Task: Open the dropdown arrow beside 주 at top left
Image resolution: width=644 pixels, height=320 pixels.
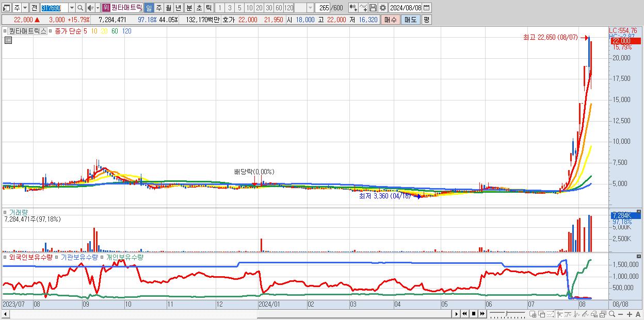Action: [x=25, y=8]
